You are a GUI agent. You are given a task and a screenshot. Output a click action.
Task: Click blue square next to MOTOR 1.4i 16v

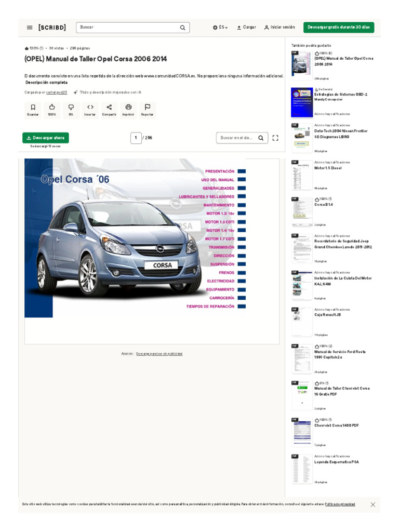point(242,230)
